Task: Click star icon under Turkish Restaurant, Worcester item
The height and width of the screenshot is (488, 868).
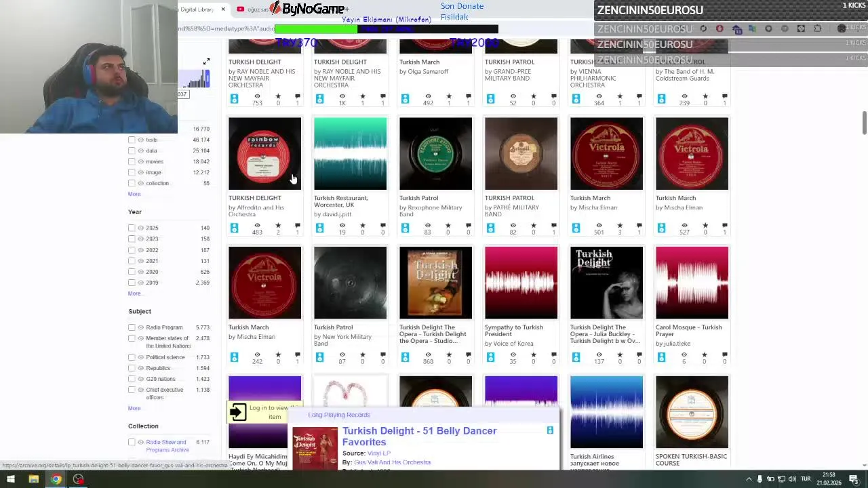Action: 363,225
